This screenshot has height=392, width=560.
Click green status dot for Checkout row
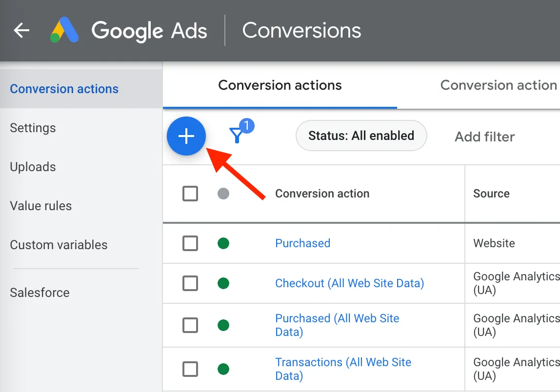pos(223,283)
